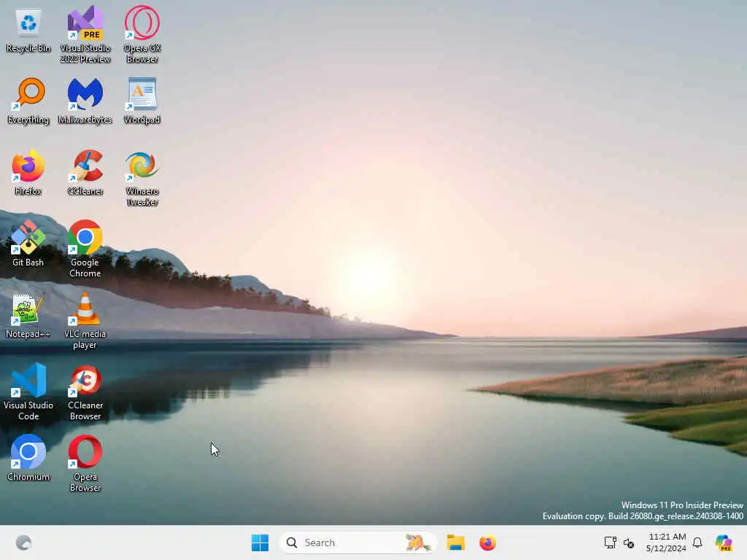
Task: Click the search highlight image in Search box
Action: point(418,542)
